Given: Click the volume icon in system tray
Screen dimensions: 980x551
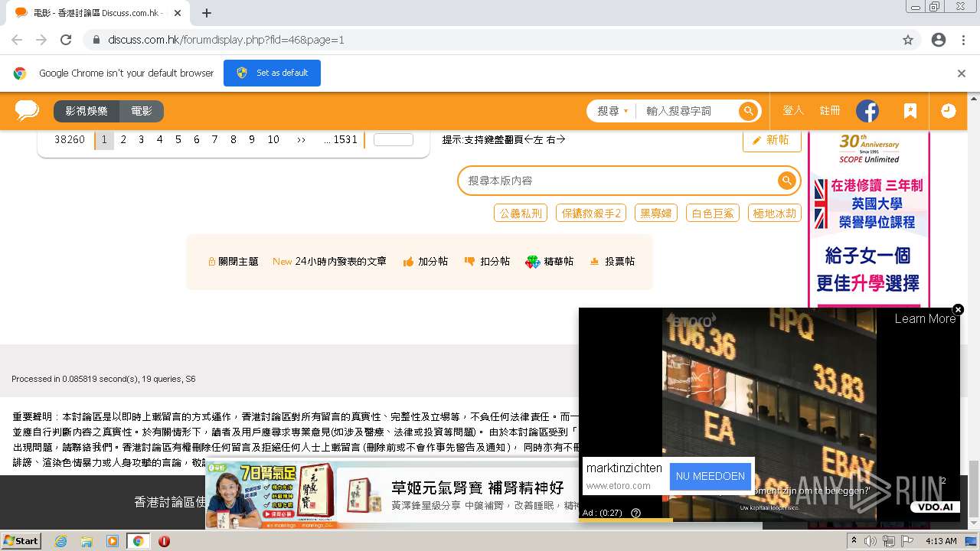Looking at the screenshot, I should coord(871,541).
